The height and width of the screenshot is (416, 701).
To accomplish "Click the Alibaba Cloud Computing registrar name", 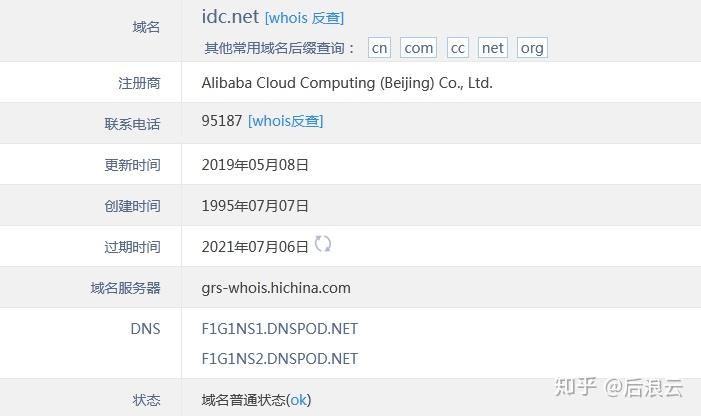I will tap(347, 83).
